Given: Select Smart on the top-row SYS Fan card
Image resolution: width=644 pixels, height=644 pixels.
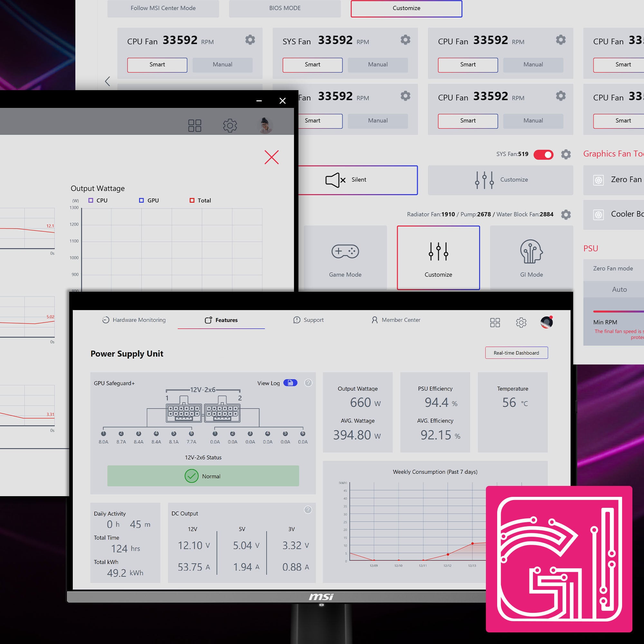Looking at the screenshot, I should [312, 65].
